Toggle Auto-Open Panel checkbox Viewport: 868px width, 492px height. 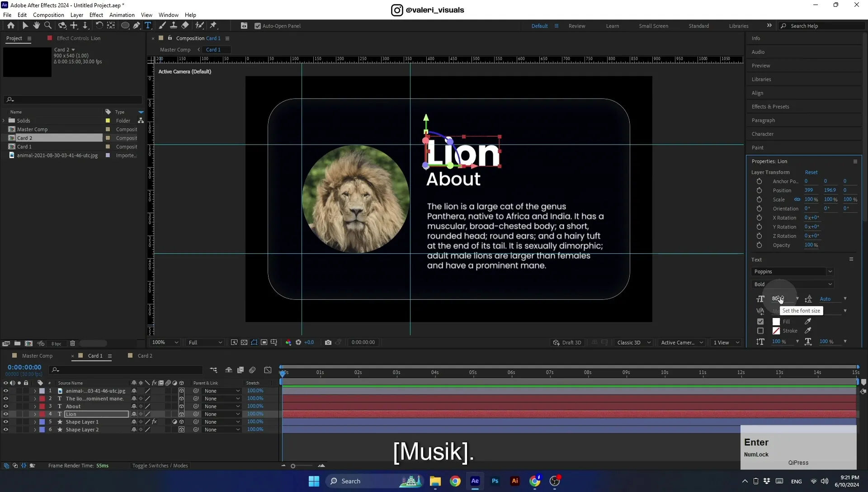(258, 26)
